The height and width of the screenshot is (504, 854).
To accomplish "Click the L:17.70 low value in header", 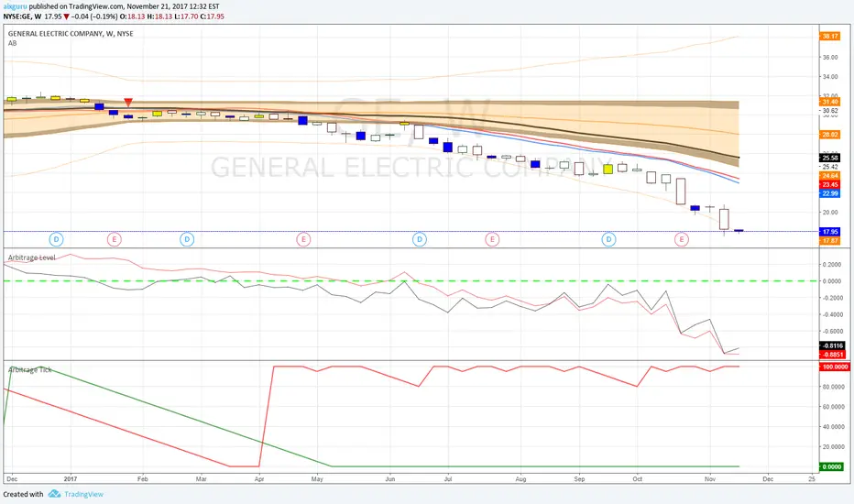I will [x=186, y=16].
